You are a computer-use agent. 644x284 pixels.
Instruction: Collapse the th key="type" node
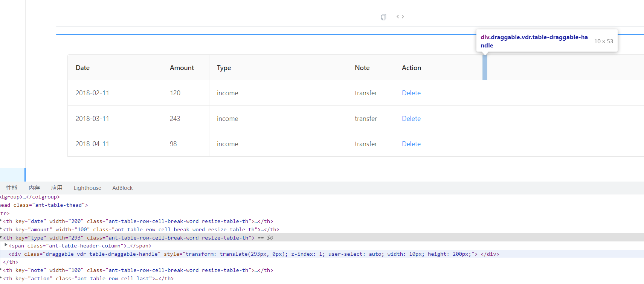coord(1,238)
